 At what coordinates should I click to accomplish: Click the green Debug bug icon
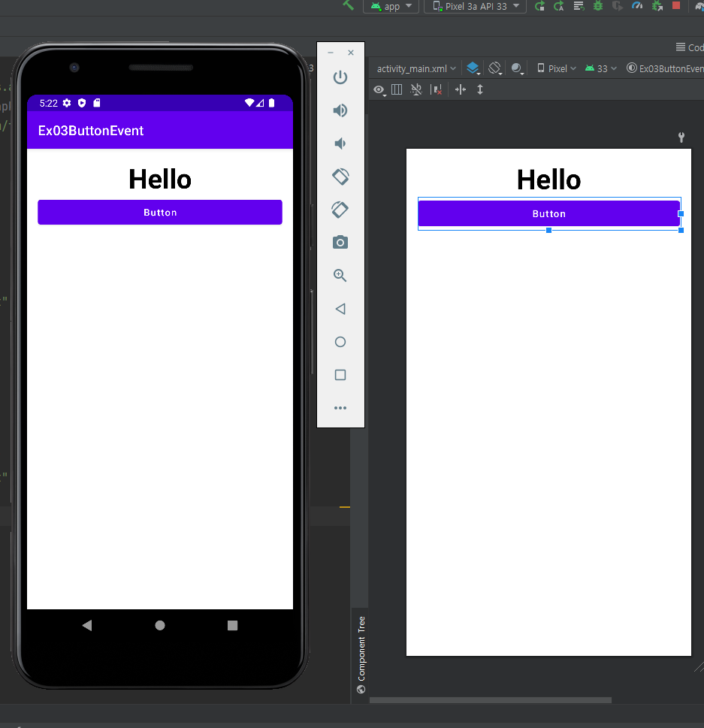click(598, 6)
